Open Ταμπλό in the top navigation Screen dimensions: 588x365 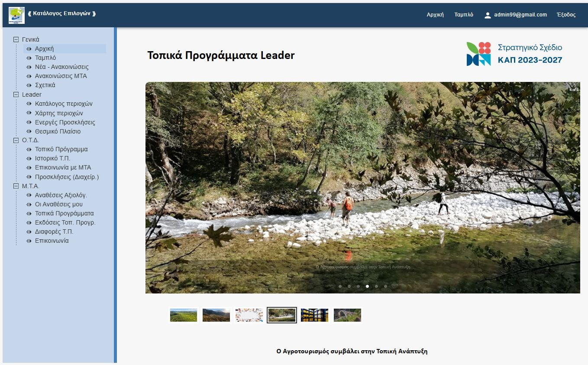pyautogui.click(x=464, y=15)
